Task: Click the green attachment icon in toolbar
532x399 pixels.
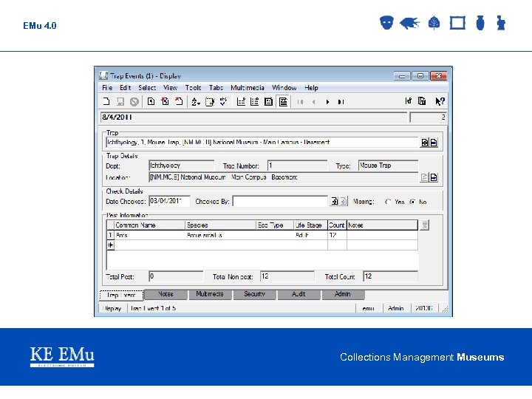Action: point(409,101)
